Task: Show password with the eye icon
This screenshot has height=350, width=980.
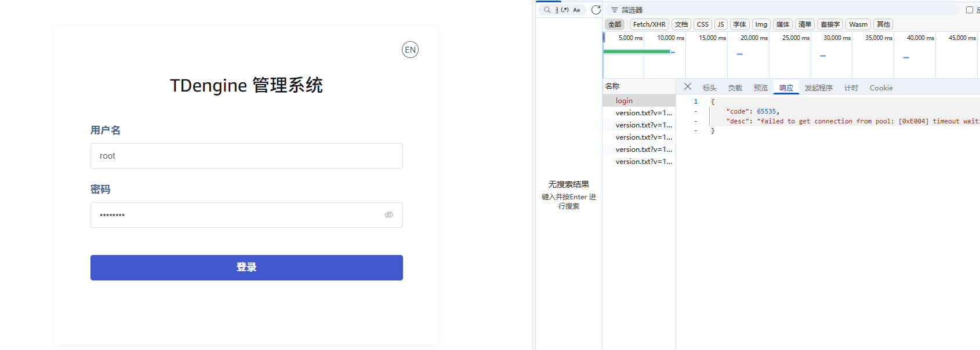Action: (389, 215)
